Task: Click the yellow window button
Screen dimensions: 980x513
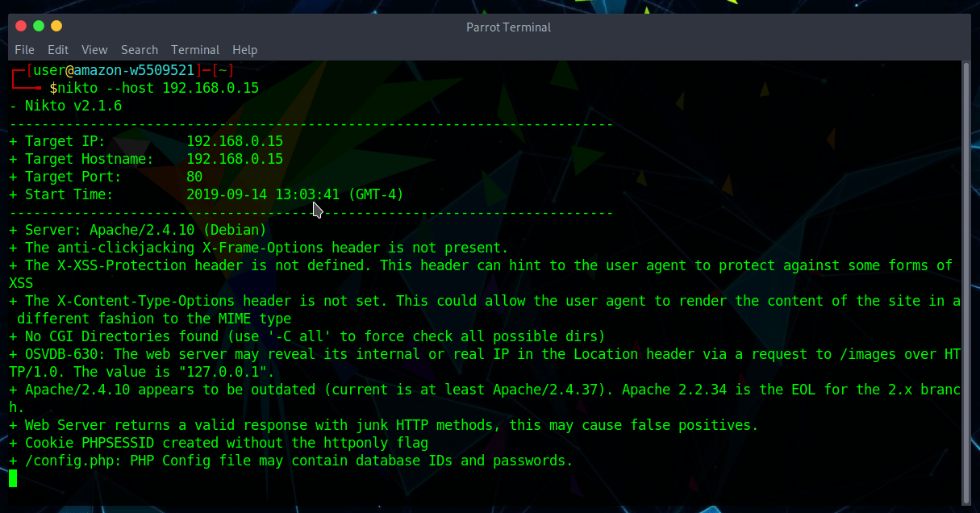Action: point(56,27)
